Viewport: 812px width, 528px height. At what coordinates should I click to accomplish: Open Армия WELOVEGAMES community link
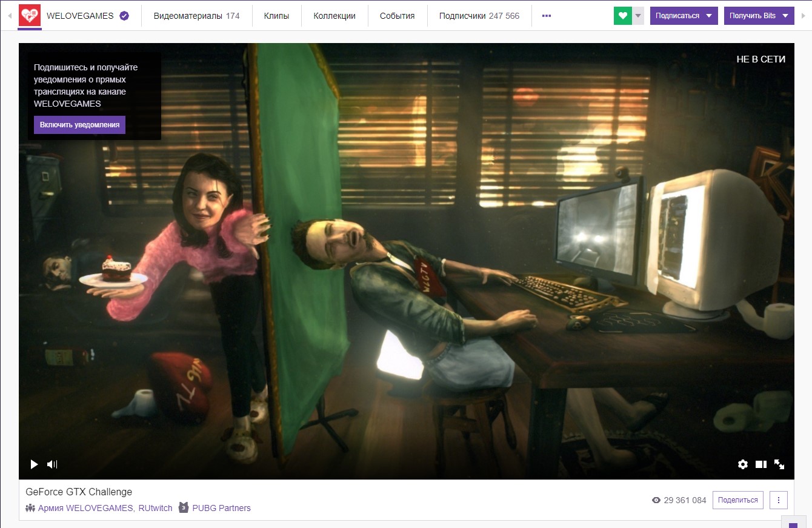85,508
